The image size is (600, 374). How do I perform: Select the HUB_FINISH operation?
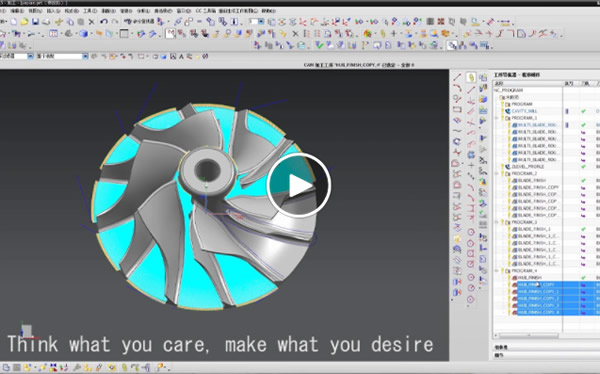(x=530, y=278)
